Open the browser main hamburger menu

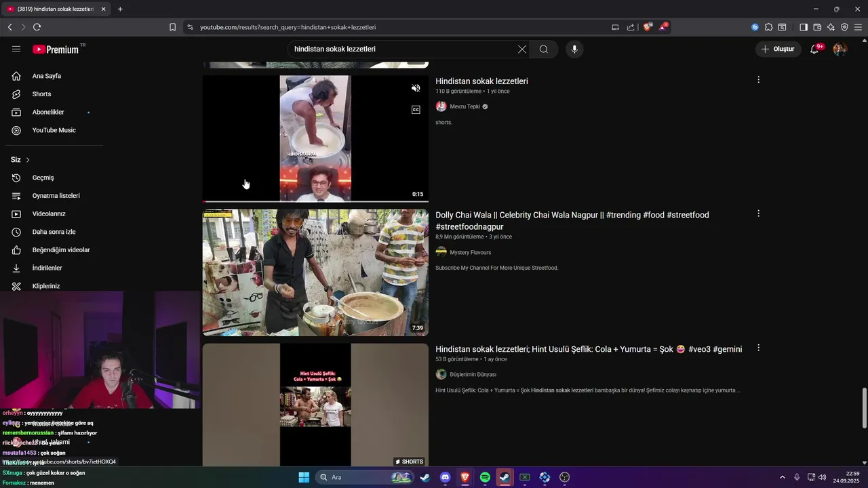click(858, 27)
